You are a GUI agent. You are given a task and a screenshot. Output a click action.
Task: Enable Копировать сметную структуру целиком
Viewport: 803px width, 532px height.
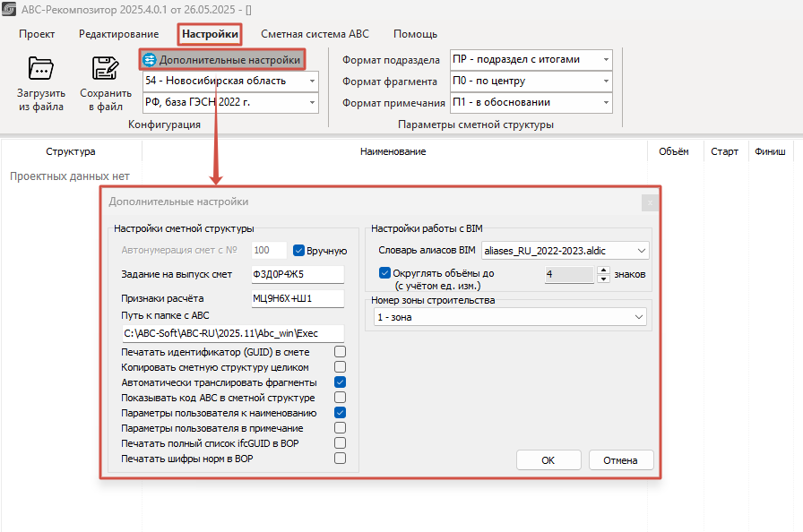tap(340, 367)
